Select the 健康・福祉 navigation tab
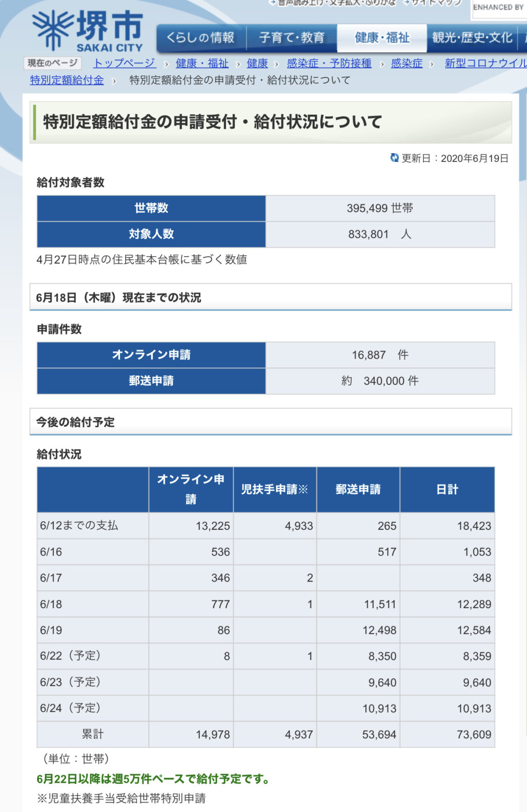The height and width of the screenshot is (812, 527). point(382,38)
